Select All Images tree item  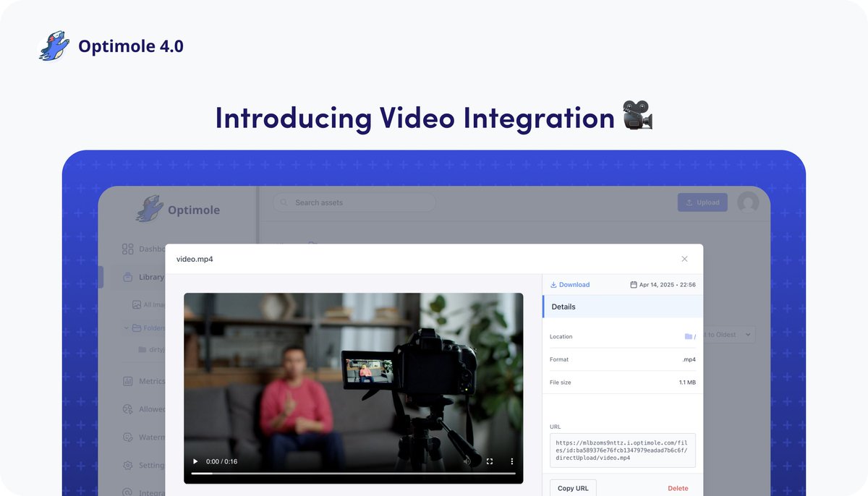(149, 305)
